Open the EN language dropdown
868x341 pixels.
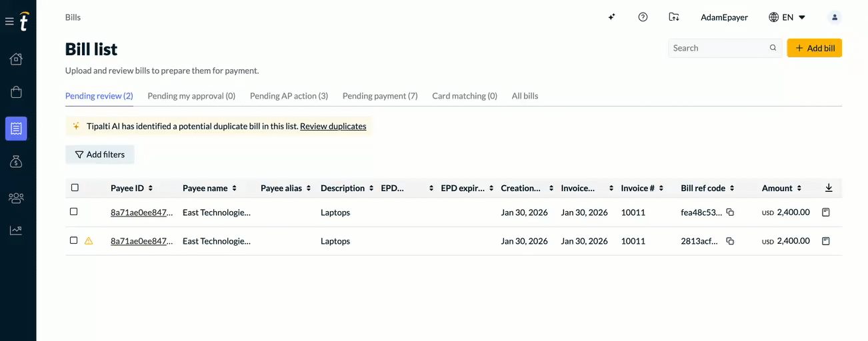point(787,17)
